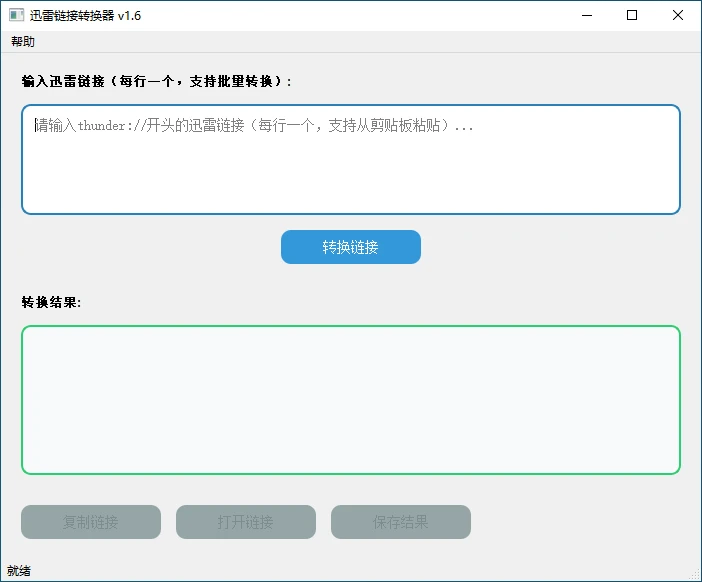Click the app icon in title bar
The height and width of the screenshot is (582, 702).
coord(16,15)
